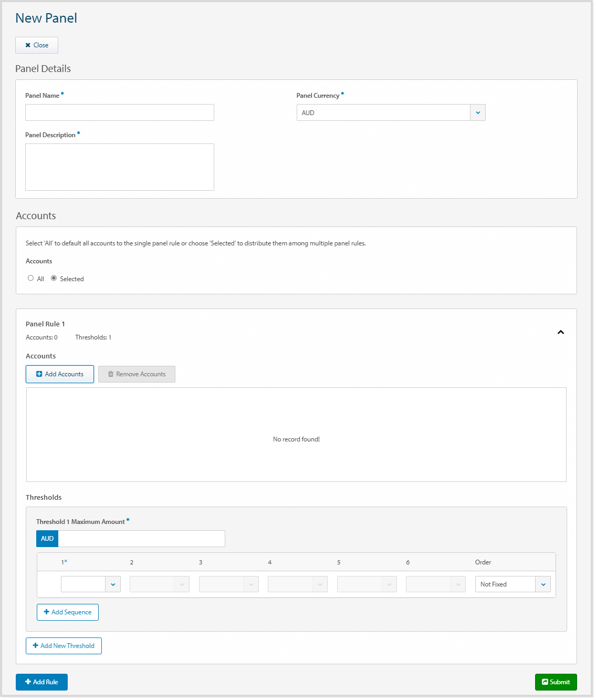
Task: Click the Close button with X icon
Action: [x=37, y=45]
